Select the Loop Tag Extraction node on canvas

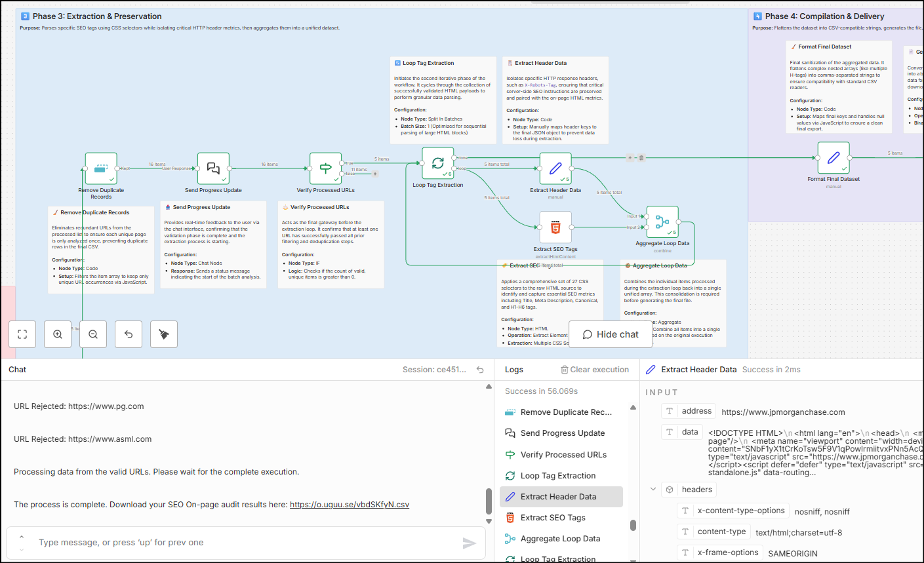point(438,163)
